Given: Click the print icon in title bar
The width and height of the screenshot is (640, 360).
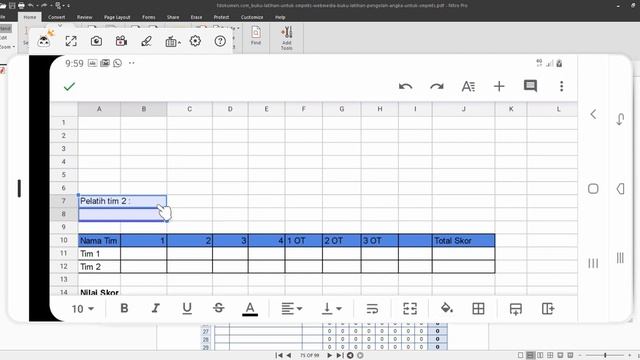Looking at the screenshot, I should 21,5.
